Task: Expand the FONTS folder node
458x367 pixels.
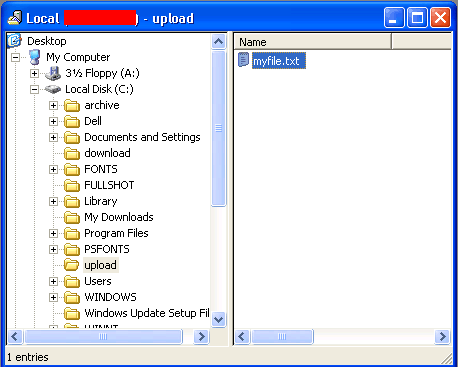Action: coord(53,169)
